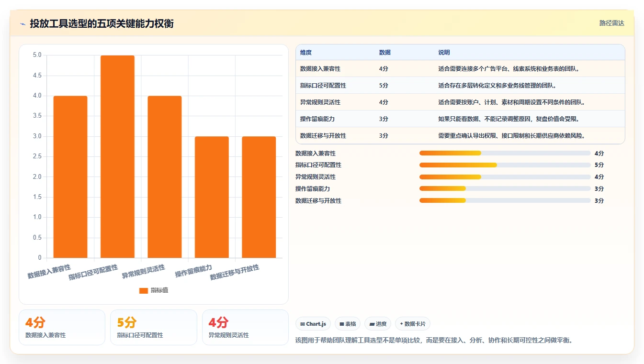Screen dimensions: 644x364
Task: Click the 异常规则灵活性 progress bar
Action: pos(505,177)
